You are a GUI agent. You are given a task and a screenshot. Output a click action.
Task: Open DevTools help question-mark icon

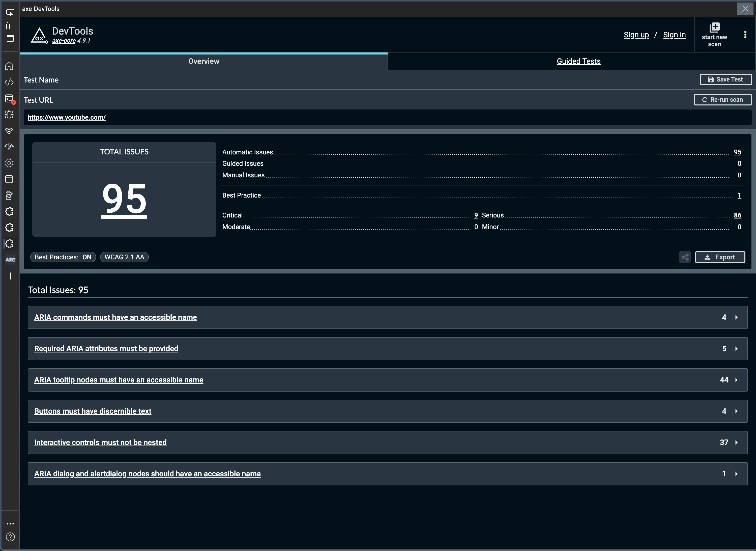pos(10,537)
